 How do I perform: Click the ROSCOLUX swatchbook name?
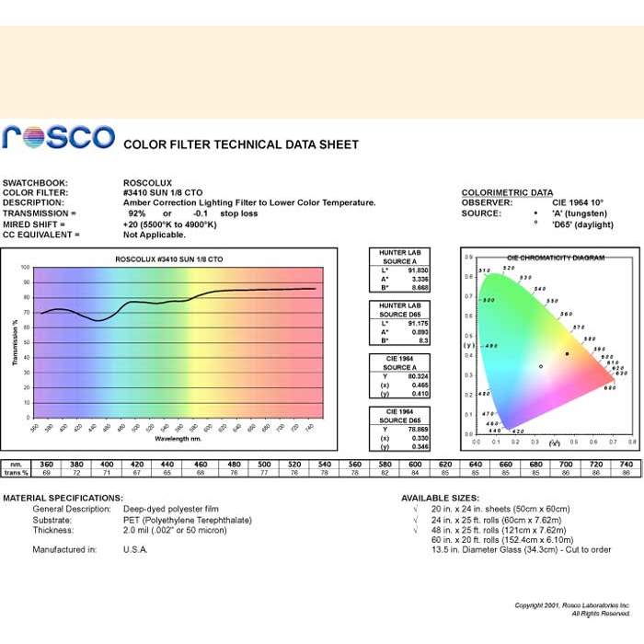(x=147, y=183)
